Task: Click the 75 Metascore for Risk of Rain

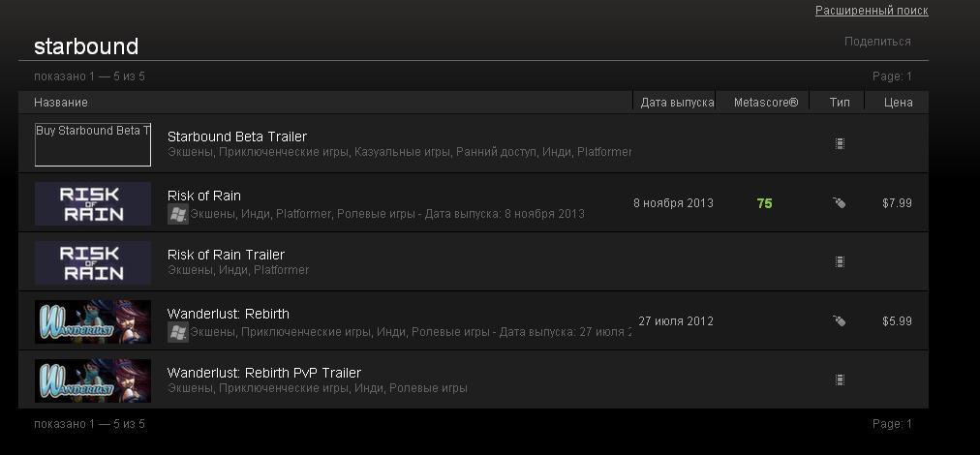Action: pos(764,203)
